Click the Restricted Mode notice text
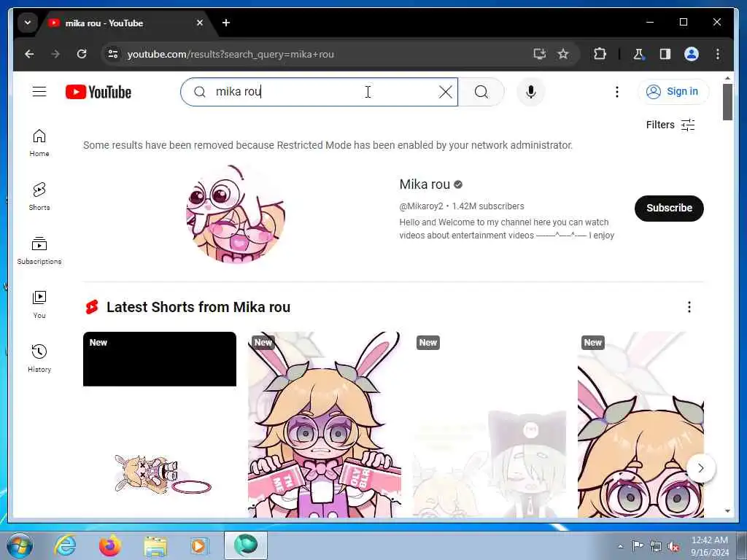Screen dimensions: 747x560 pyautogui.click(x=328, y=145)
